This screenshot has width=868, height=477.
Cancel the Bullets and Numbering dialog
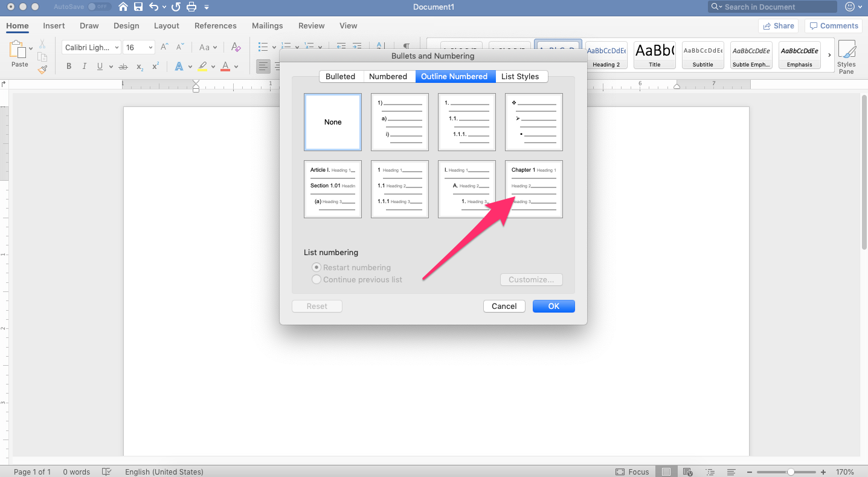tap(504, 306)
